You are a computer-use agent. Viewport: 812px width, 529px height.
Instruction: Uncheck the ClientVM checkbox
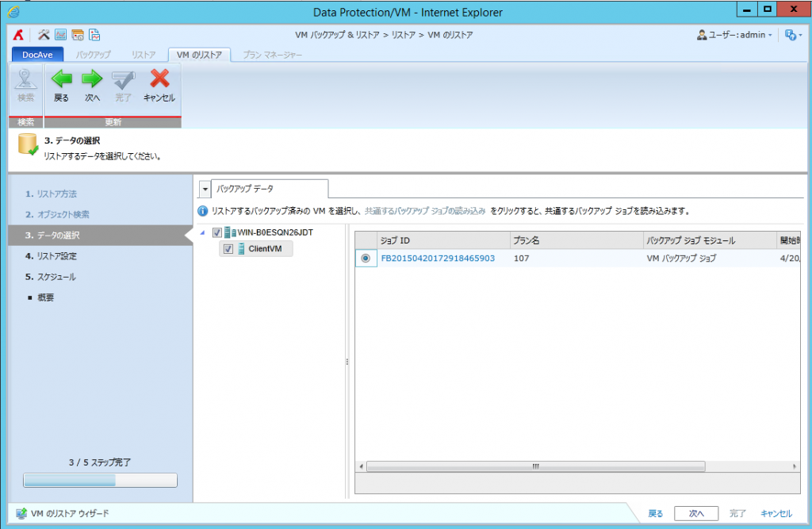(x=228, y=249)
